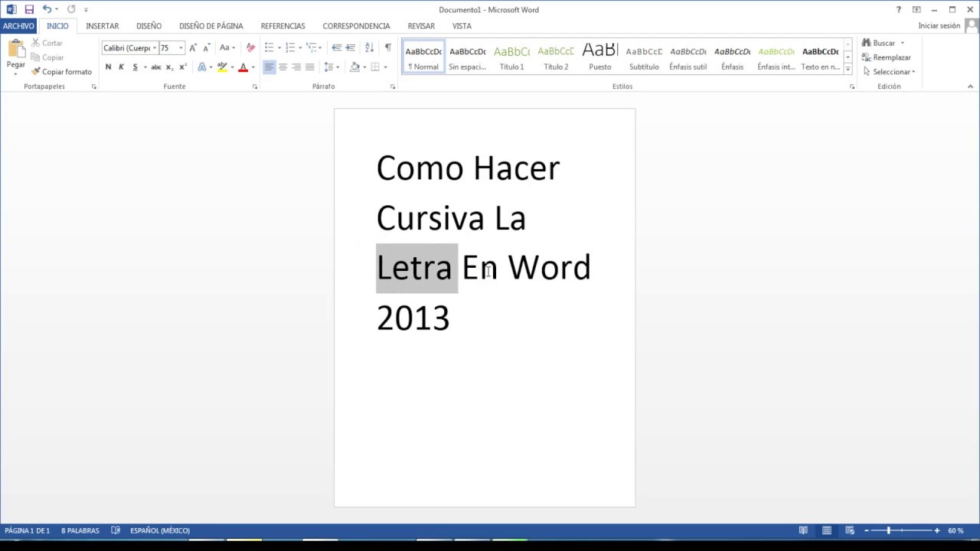980x551 pixels.
Task: Toggle print layout view in status bar
Action: pos(827,530)
